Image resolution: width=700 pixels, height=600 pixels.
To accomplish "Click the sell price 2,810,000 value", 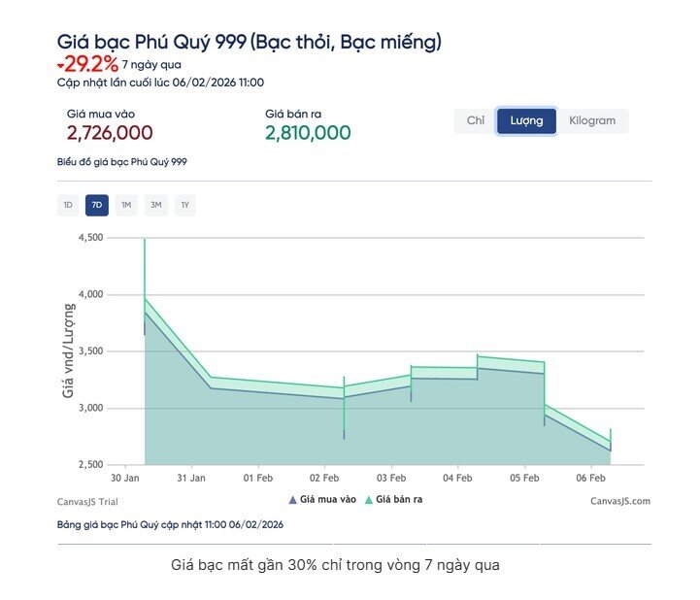I will pyautogui.click(x=308, y=133).
